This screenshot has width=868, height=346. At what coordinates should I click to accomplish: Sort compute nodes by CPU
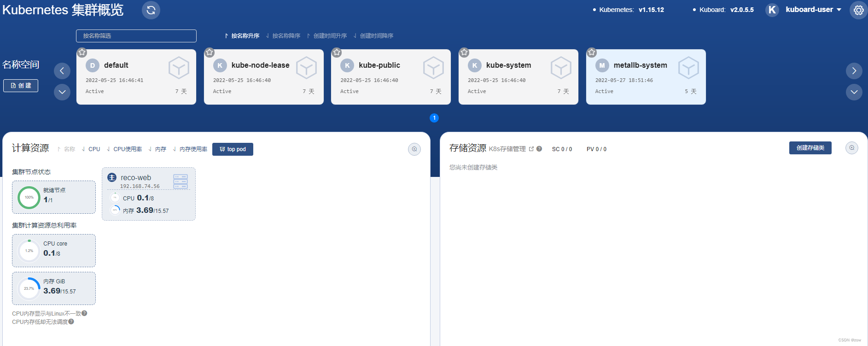pos(91,149)
